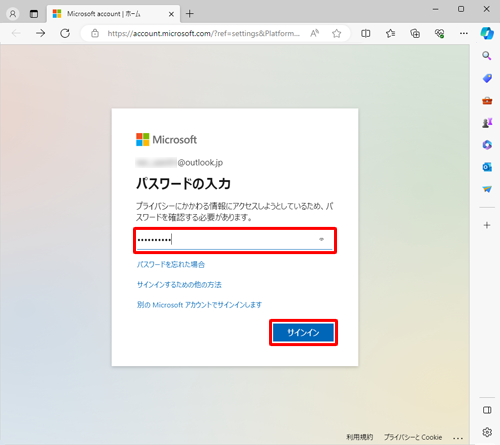Screen dimensions: 500x445
Task: Open sidebar Games chess icon
Action: point(487,123)
